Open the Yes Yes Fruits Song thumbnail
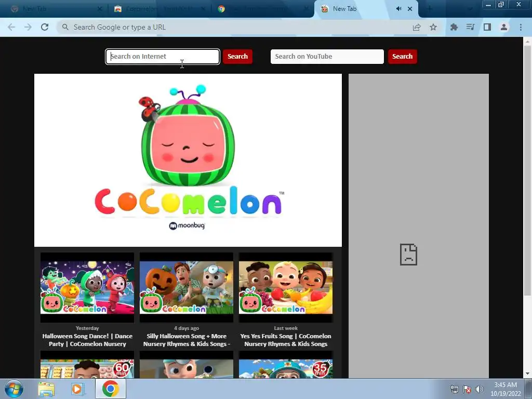This screenshot has width=532, height=399. point(286,287)
